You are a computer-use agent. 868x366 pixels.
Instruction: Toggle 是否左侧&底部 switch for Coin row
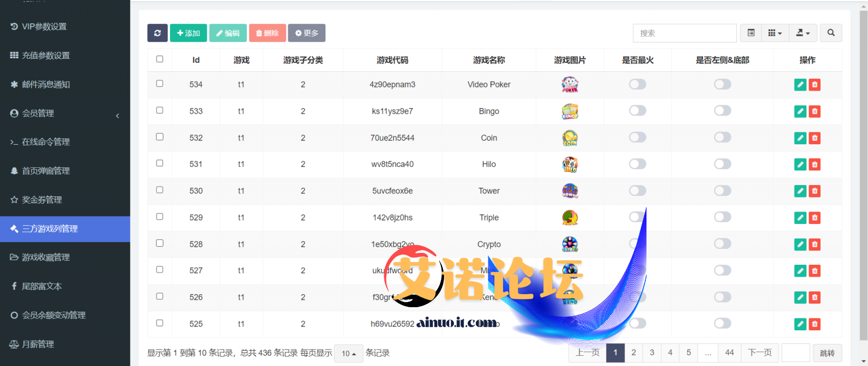point(722,137)
